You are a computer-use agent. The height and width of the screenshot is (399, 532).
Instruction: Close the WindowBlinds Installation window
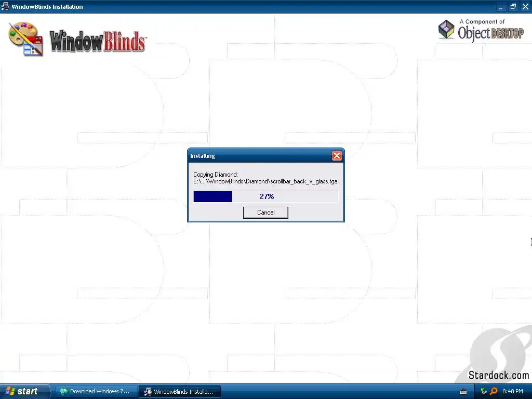(525, 7)
